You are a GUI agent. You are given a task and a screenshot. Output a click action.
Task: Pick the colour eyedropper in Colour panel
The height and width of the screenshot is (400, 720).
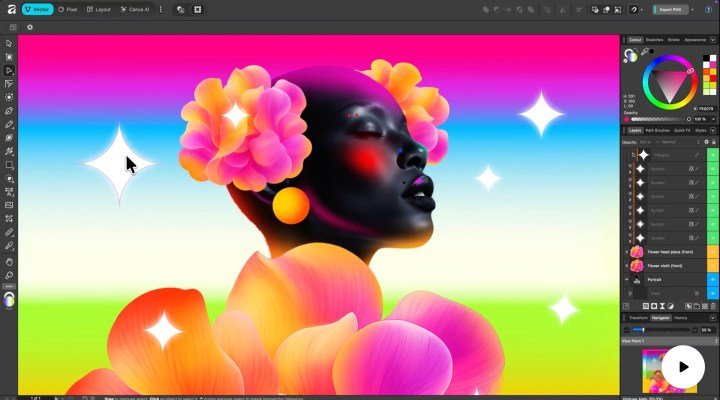[645, 52]
